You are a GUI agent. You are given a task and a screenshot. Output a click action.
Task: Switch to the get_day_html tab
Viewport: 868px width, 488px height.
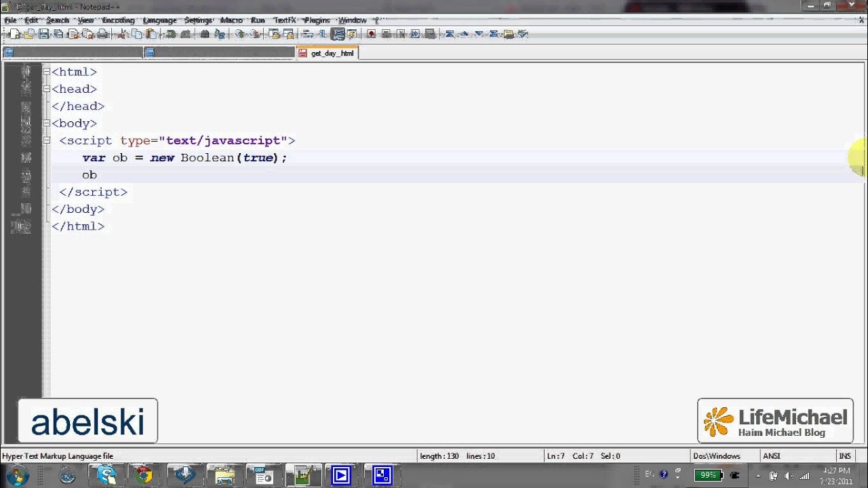click(327, 53)
